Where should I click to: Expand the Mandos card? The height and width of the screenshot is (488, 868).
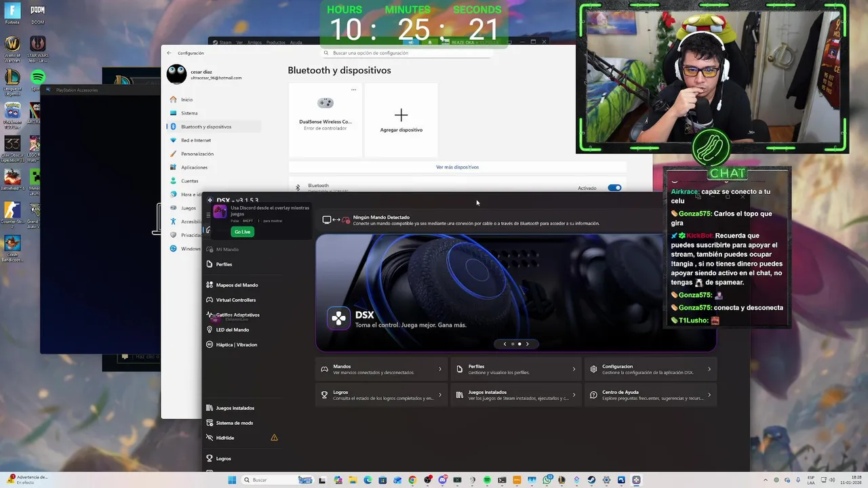pos(382,369)
